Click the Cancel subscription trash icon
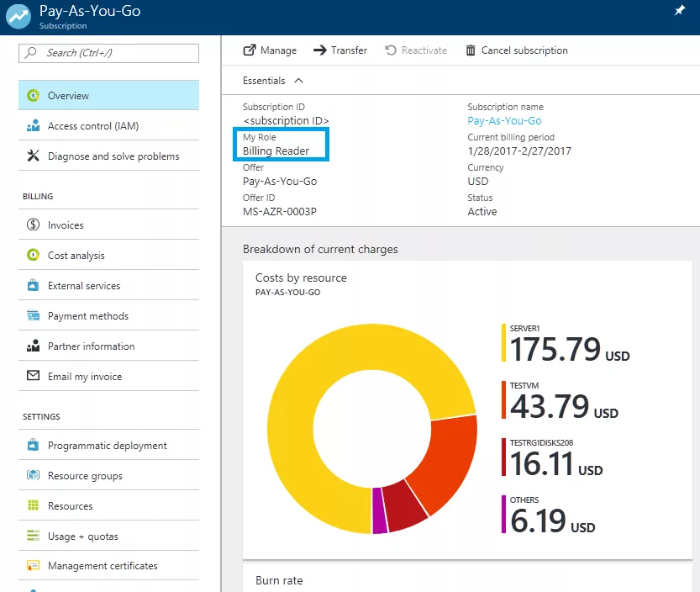This screenshot has height=592, width=700. (x=471, y=50)
